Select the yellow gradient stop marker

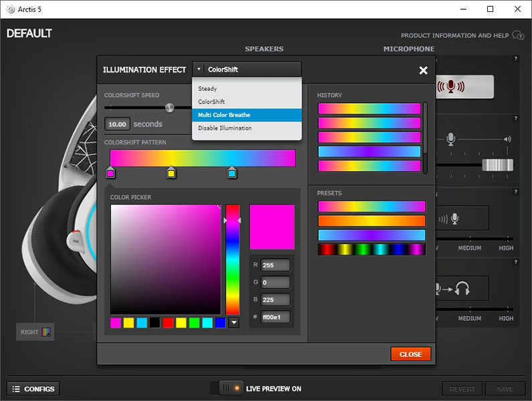(x=171, y=172)
